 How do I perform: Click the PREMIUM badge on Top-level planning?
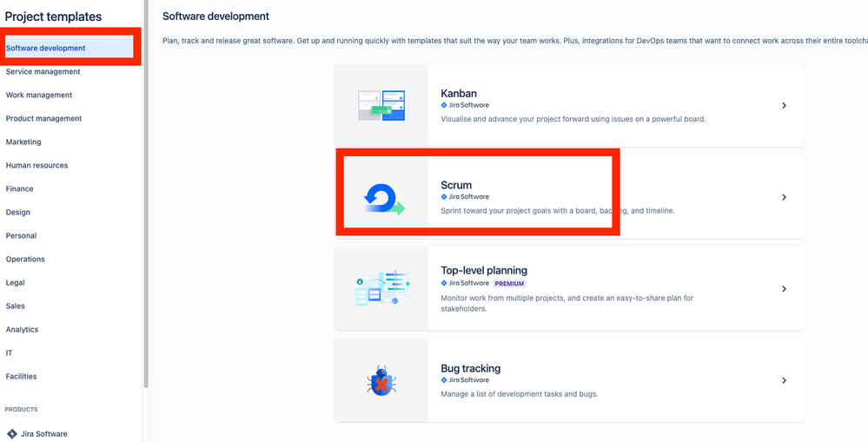509,283
